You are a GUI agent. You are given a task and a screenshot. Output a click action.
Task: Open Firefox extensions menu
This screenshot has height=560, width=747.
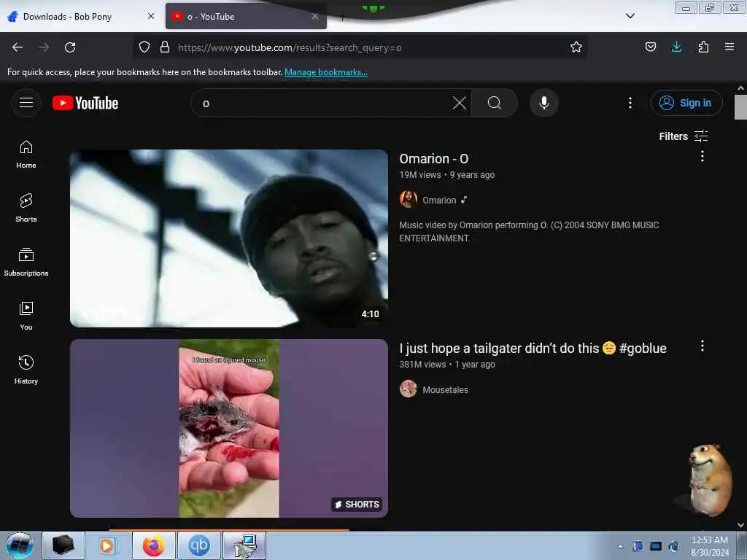point(703,47)
